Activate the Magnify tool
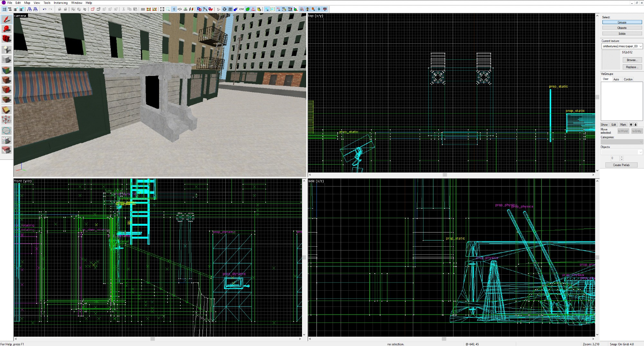Image resolution: width=644 pixels, height=346 pixels. click(x=6, y=29)
